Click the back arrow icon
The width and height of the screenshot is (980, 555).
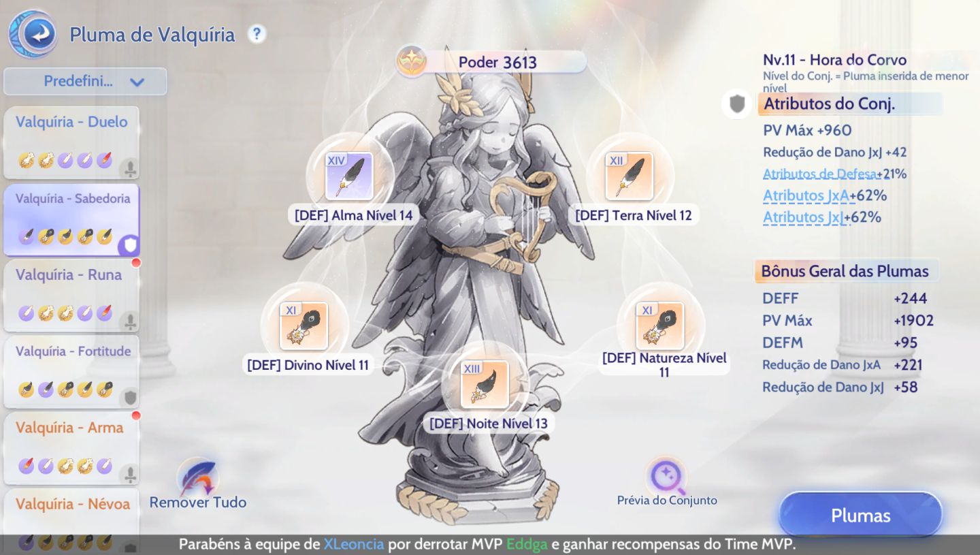(x=33, y=34)
